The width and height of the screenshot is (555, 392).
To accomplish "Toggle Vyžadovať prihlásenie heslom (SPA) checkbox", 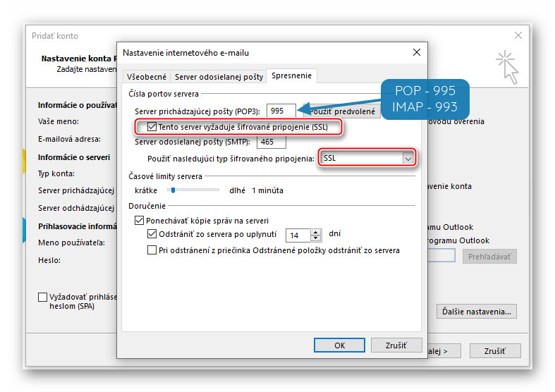I will tap(42, 297).
